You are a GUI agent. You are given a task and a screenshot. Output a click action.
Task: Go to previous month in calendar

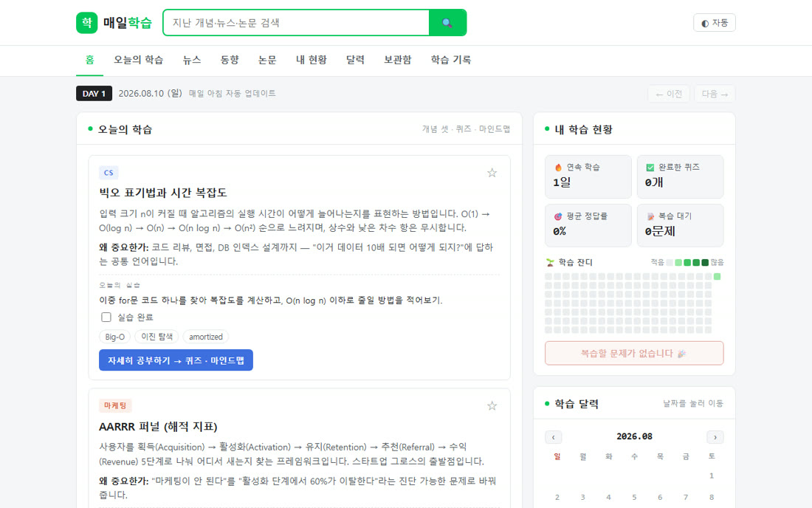click(553, 437)
